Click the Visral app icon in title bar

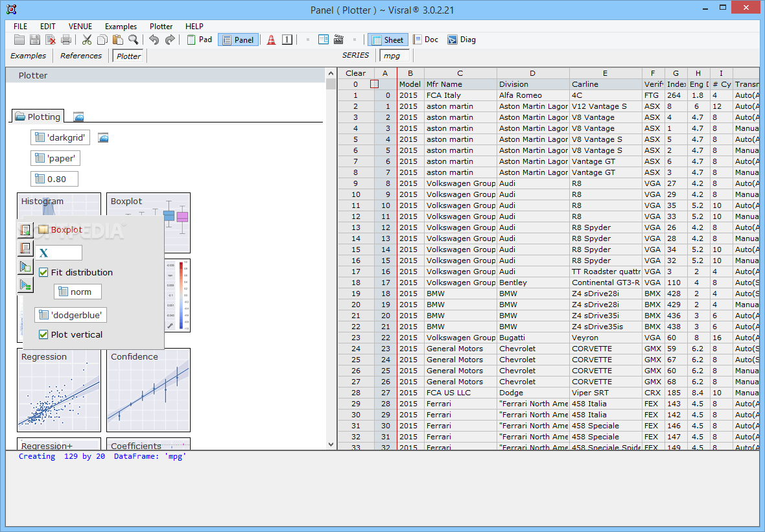[x=12, y=9]
